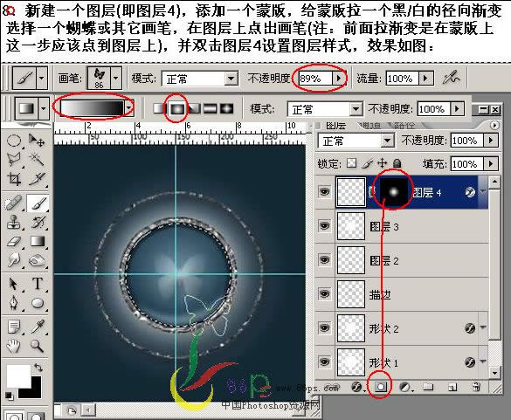Open the brush preset picker arrow
This screenshot has width=511, height=420.
[x=115, y=79]
